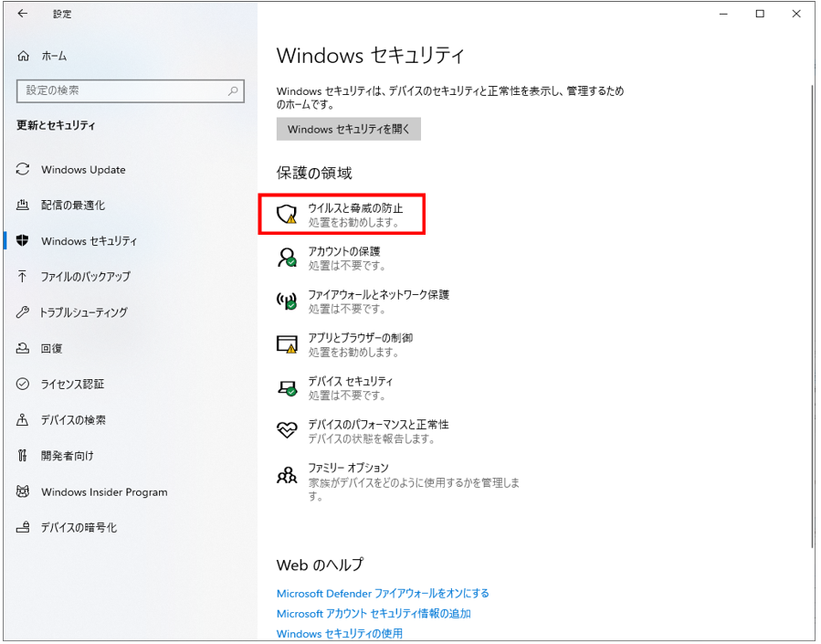821x644 pixels.
Task: Open アプリとブラウザーの制御 area
Action: pyautogui.click(x=345, y=344)
